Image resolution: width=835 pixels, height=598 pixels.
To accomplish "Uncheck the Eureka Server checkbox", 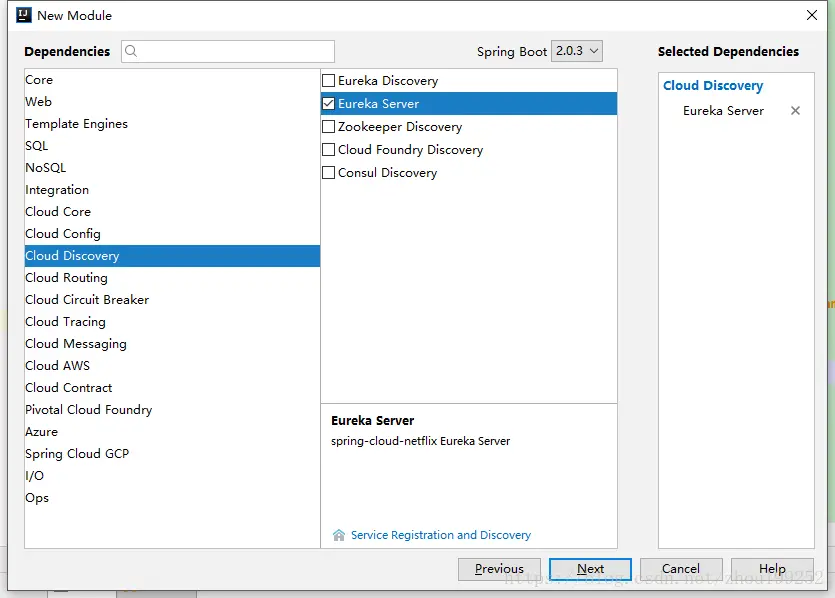I will (x=329, y=103).
